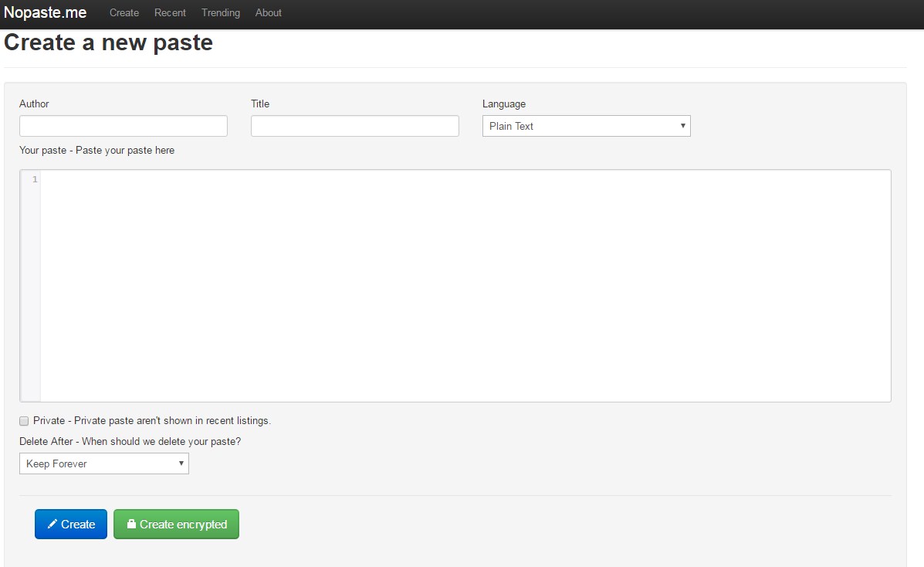Open the Keep Forever expiration dropdown

tap(103, 463)
